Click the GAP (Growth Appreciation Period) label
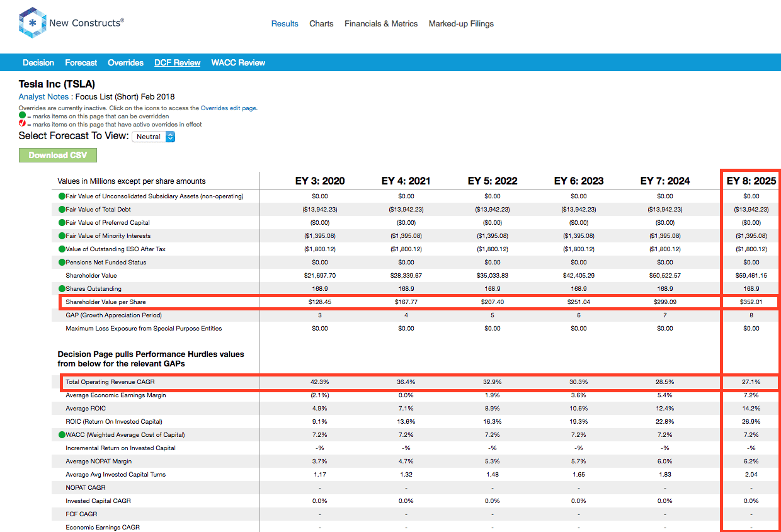The width and height of the screenshot is (781, 532). point(114,315)
